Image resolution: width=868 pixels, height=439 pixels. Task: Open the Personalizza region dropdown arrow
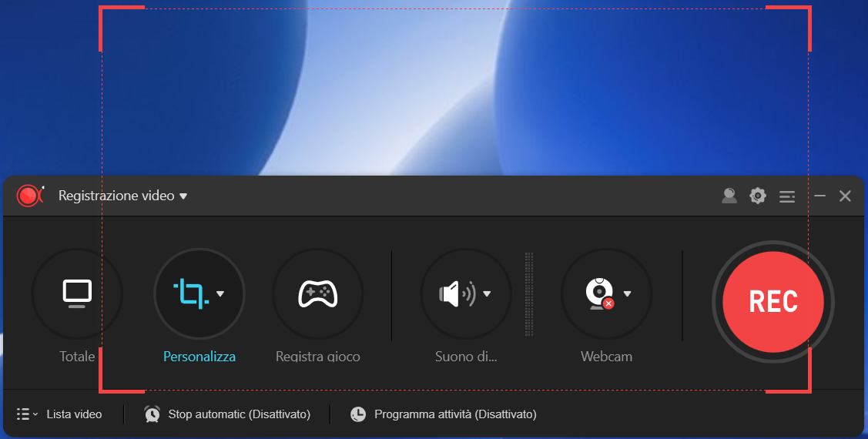pos(220,293)
